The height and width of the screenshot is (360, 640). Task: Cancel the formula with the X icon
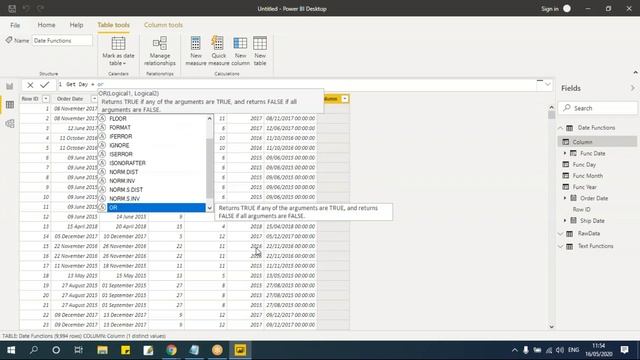point(30,85)
